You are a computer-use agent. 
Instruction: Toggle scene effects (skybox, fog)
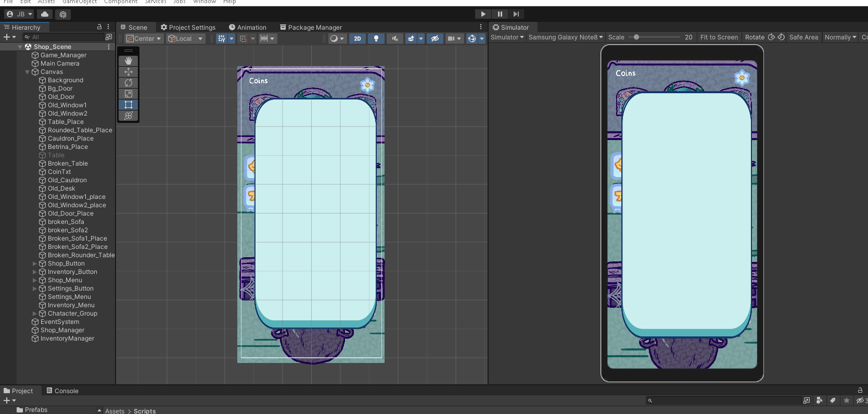tap(411, 39)
